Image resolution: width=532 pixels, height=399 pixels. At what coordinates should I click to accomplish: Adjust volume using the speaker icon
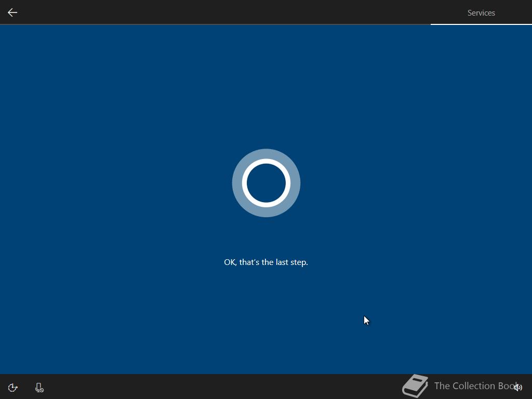click(x=518, y=387)
